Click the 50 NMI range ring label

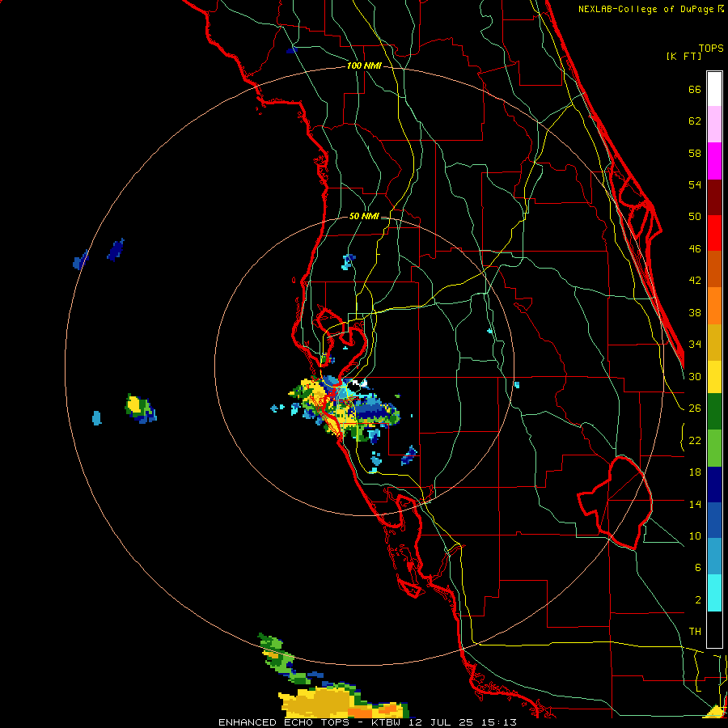tap(364, 216)
